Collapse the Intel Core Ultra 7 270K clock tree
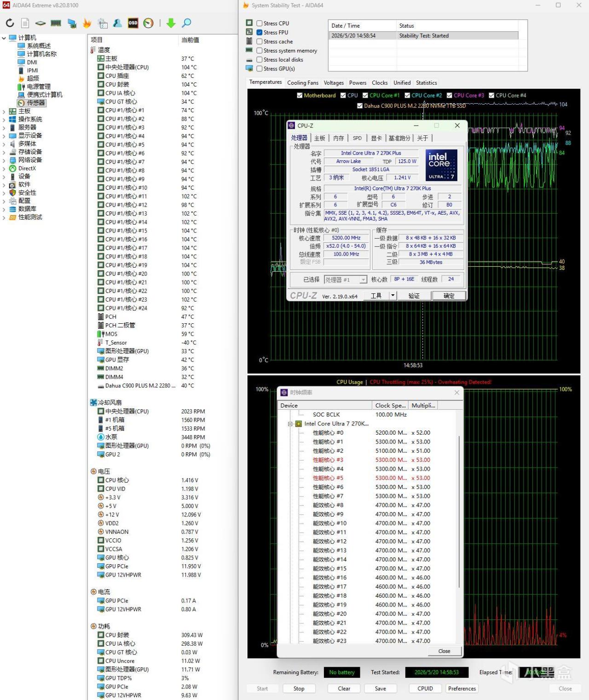 coord(290,424)
